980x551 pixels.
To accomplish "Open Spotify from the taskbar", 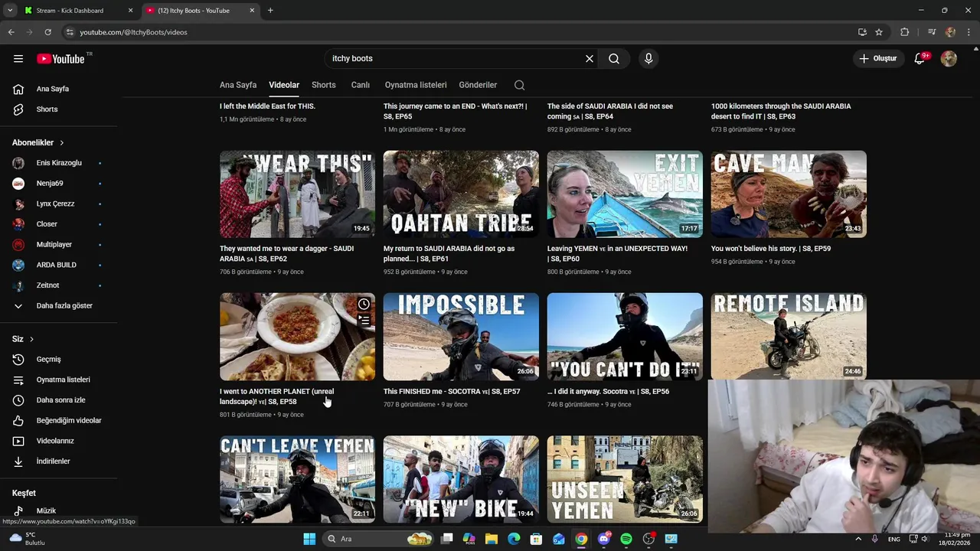I will [x=626, y=539].
